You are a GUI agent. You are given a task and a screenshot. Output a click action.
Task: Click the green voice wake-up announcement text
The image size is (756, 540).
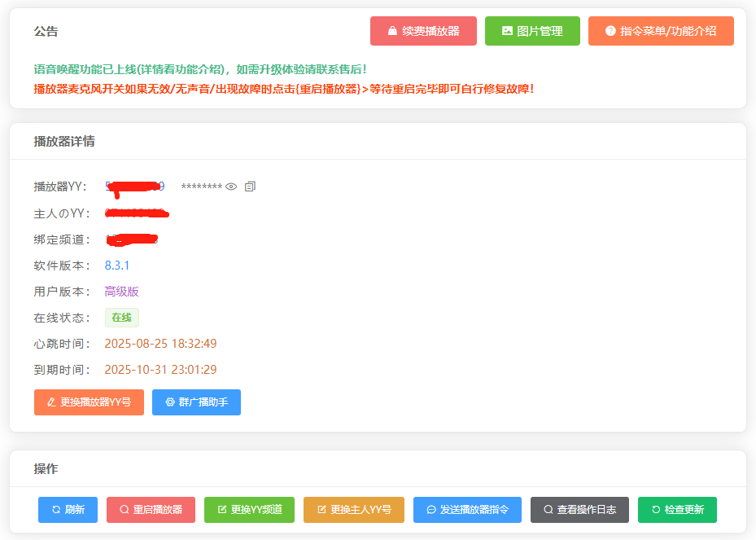(200, 70)
